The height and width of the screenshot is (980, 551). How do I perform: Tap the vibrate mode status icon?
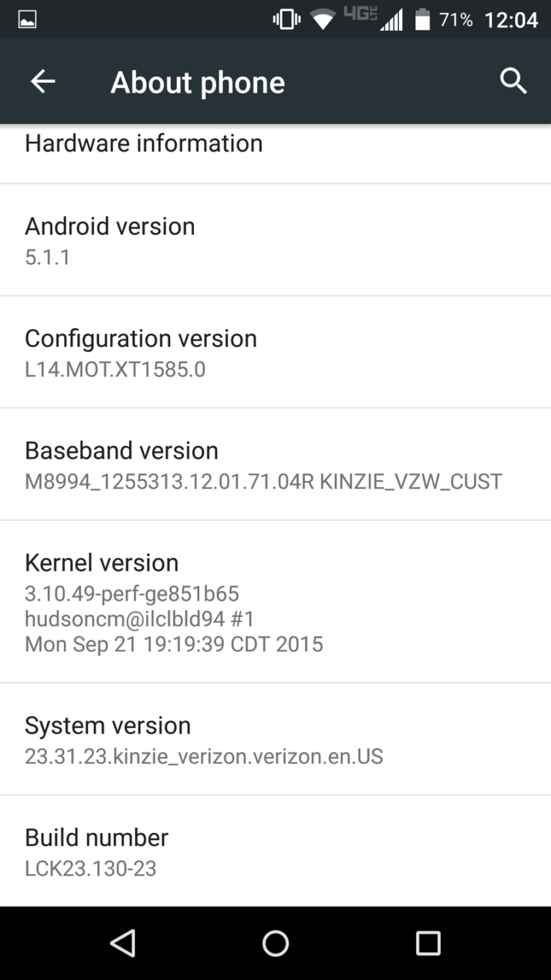point(286,19)
